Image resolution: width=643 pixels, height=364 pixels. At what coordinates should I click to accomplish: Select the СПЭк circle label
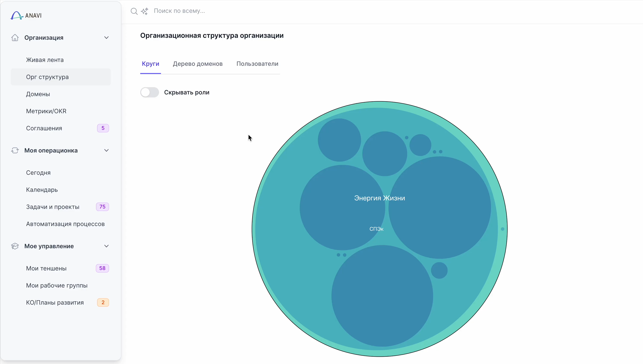pos(376,229)
